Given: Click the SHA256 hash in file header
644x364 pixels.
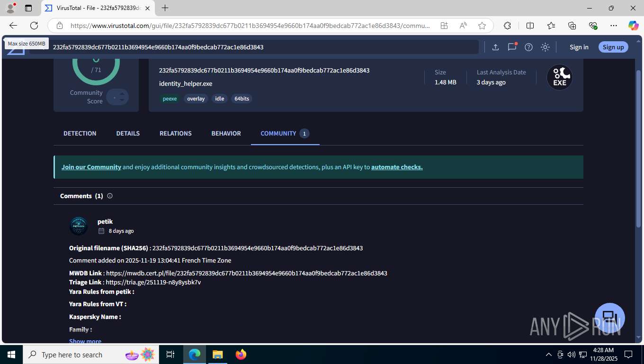Looking at the screenshot, I should click(x=264, y=70).
